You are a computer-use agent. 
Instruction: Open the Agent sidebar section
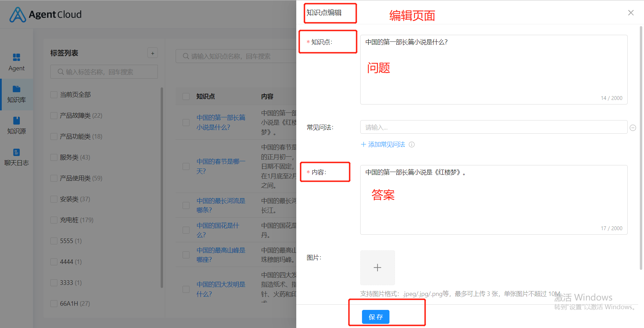(16, 62)
